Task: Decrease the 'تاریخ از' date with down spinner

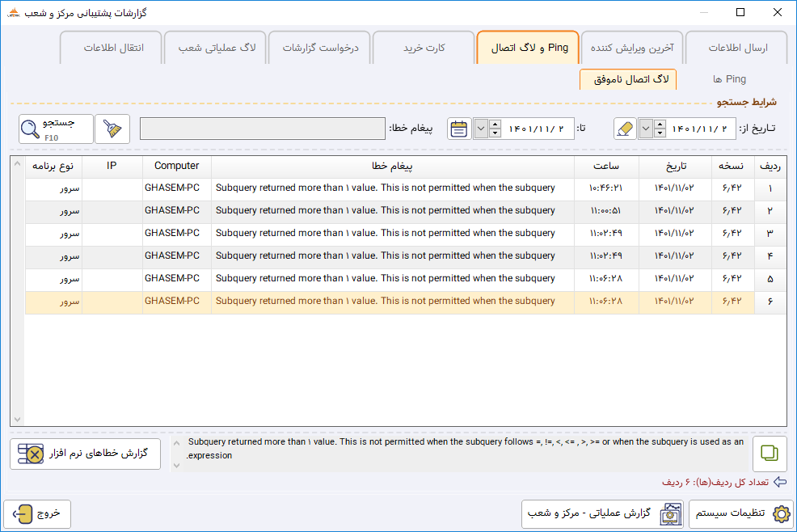Action: (x=660, y=133)
